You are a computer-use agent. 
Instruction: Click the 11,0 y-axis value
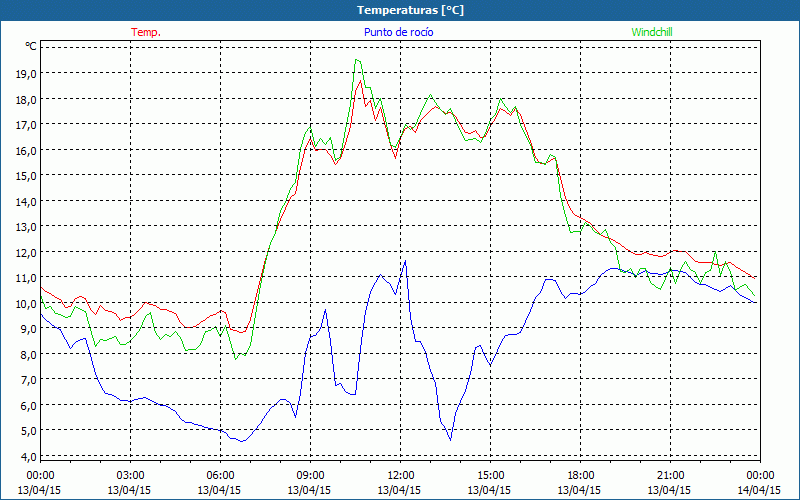(x=27, y=278)
